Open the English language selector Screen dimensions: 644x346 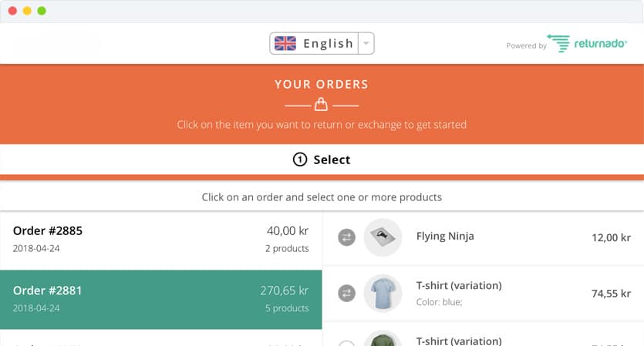click(322, 43)
